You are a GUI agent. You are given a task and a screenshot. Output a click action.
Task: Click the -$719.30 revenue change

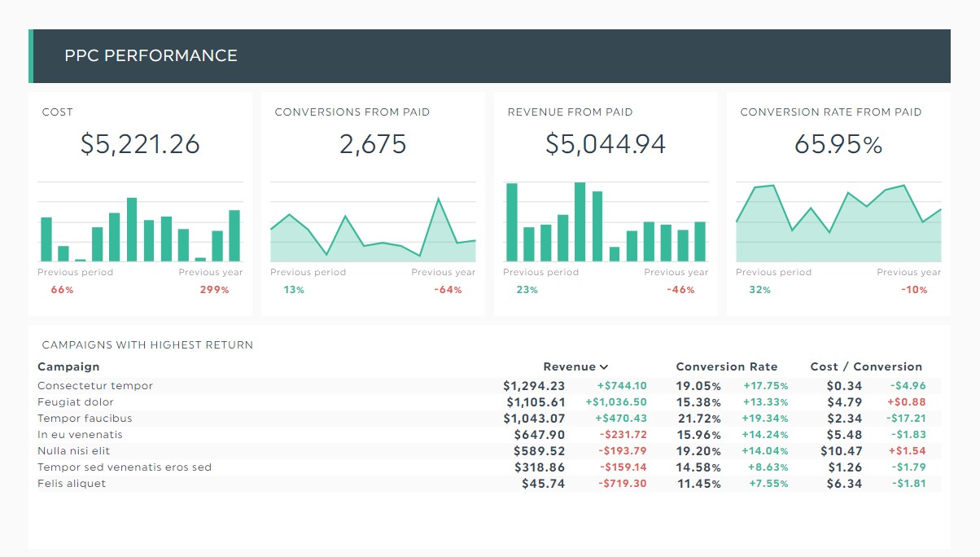tap(623, 484)
